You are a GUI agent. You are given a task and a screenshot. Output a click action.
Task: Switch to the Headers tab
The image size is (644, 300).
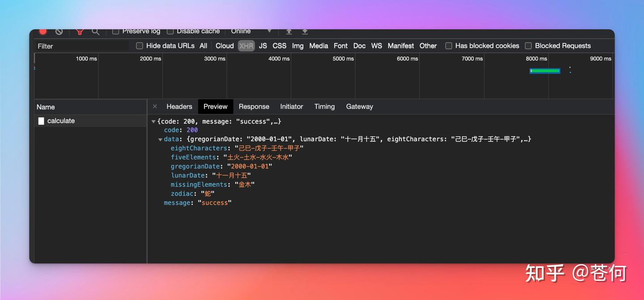point(179,106)
